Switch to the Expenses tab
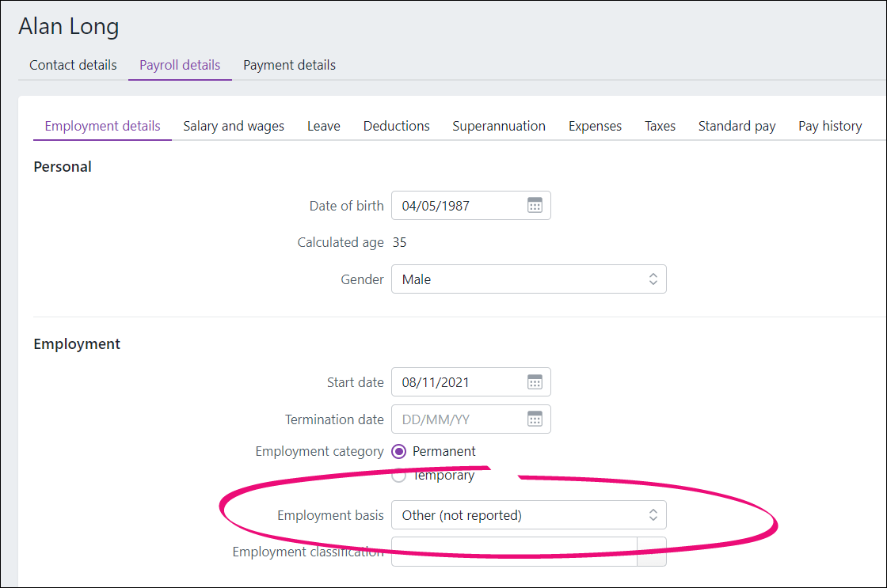Viewport: 887px width, 588px height. coord(595,126)
